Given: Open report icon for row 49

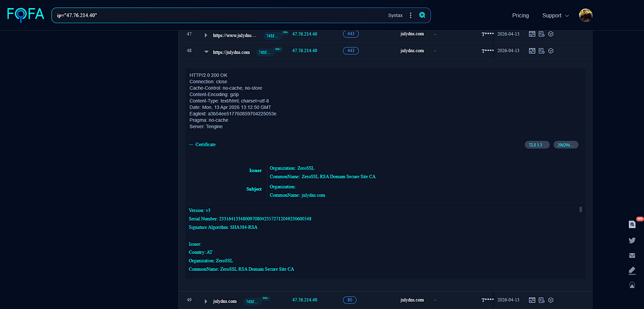Looking at the screenshot, I should point(541,300).
